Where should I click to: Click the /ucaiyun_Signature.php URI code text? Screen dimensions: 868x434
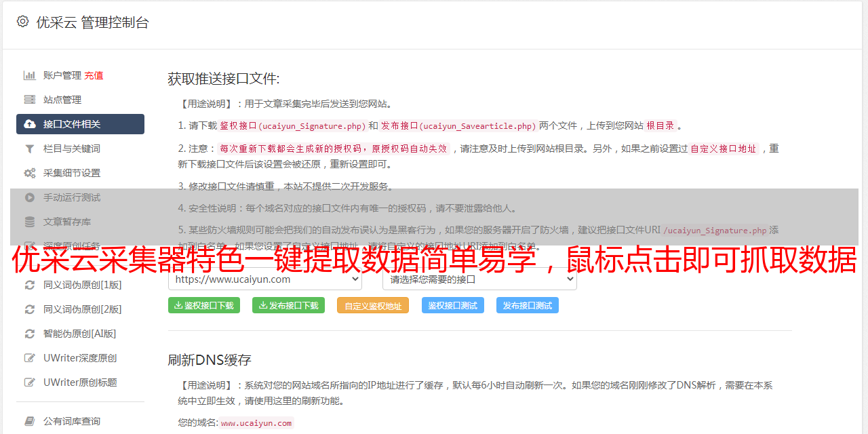[715, 230]
